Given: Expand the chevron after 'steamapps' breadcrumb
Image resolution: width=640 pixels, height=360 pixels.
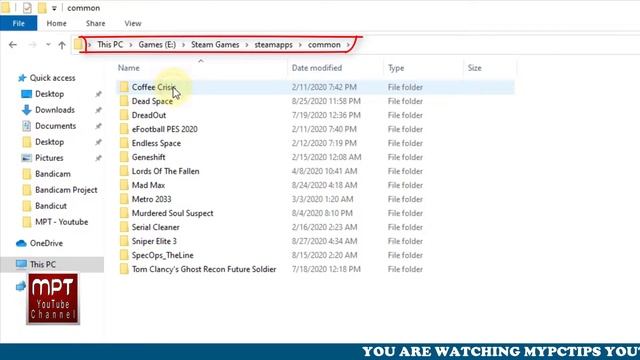Looking at the screenshot, I should coord(300,45).
